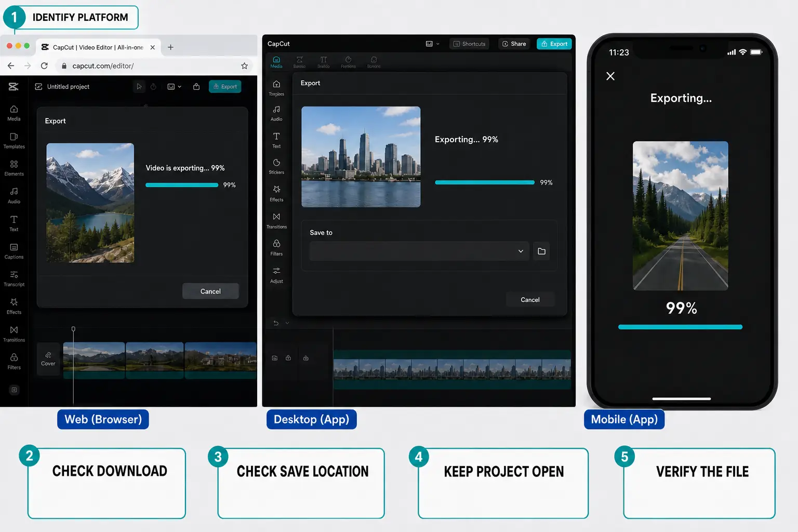Open Adjust in desktop app sidebar
The width and height of the screenshot is (798, 532).
click(x=276, y=275)
